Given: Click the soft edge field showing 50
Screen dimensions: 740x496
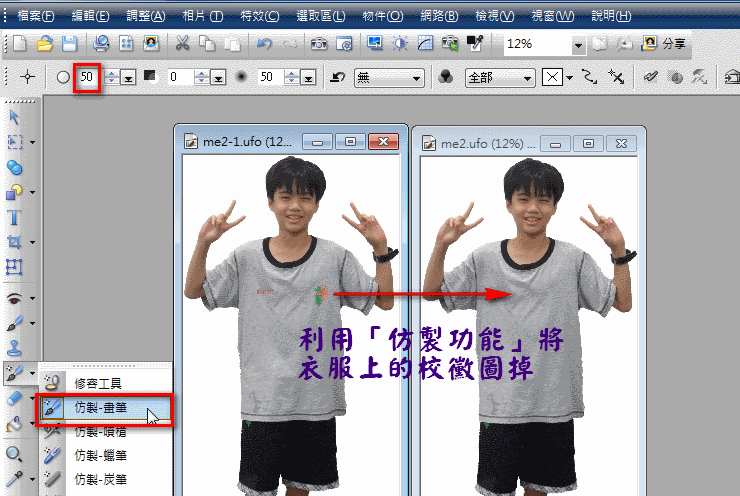Looking at the screenshot, I should tap(271, 77).
